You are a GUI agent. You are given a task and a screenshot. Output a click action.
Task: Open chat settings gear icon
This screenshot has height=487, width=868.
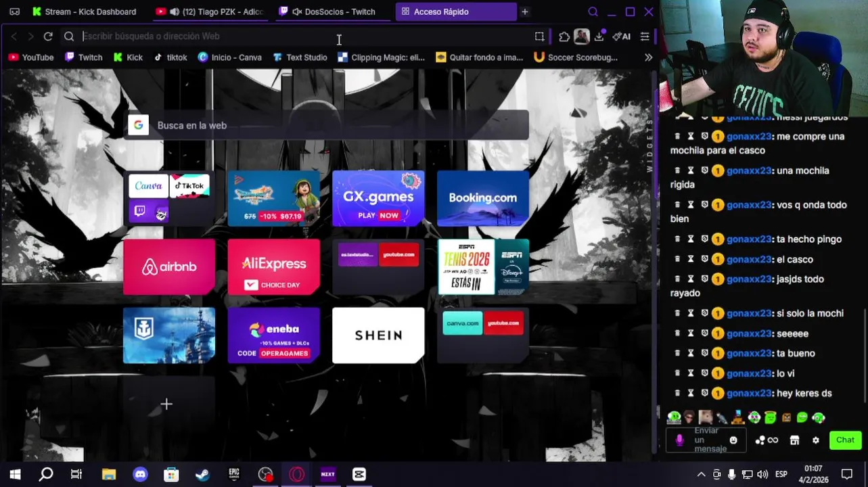click(816, 440)
